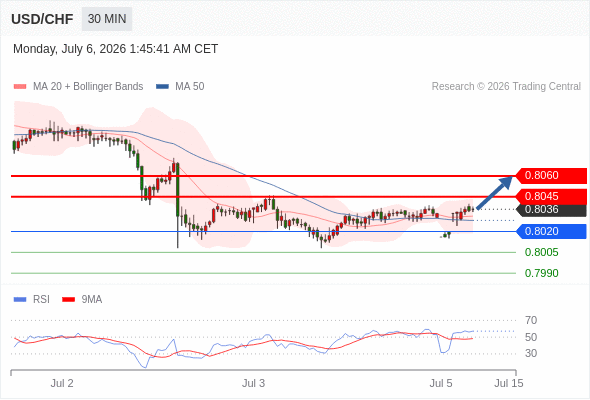Click the Research Trading Central copyright text
This screenshot has width=590, height=400.
click(506, 87)
